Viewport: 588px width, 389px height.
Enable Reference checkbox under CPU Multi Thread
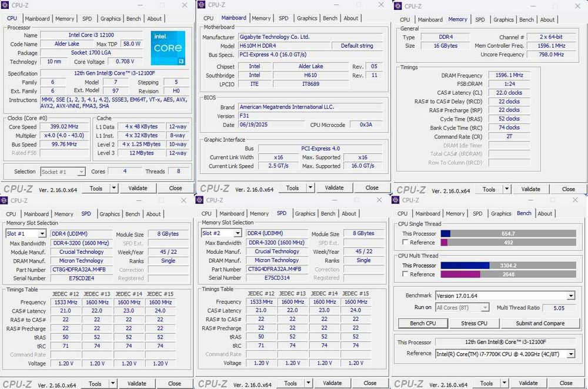pyautogui.click(x=405, y=274)
